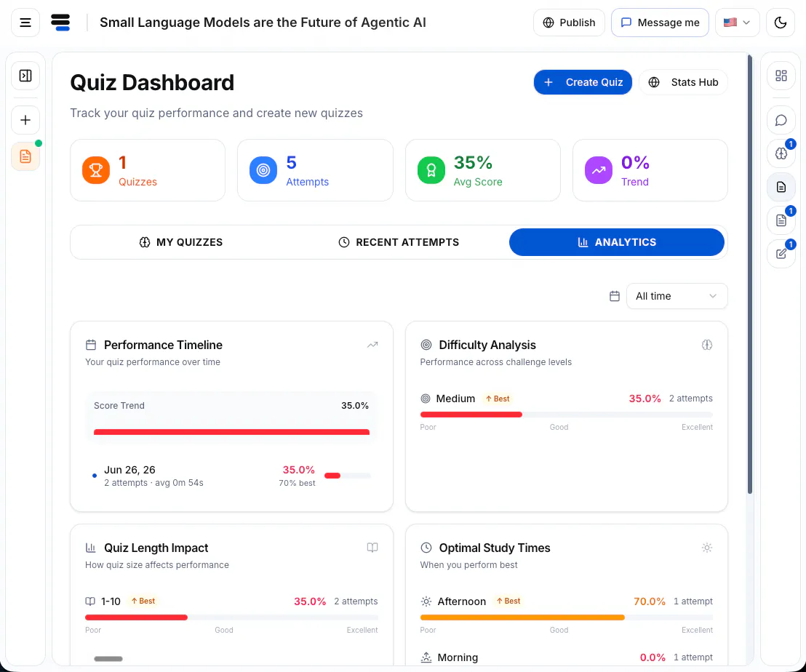806x672 pixels.
Task: Open the Stats Hub button
Action: pyautogui.click(x=683, y=82)
